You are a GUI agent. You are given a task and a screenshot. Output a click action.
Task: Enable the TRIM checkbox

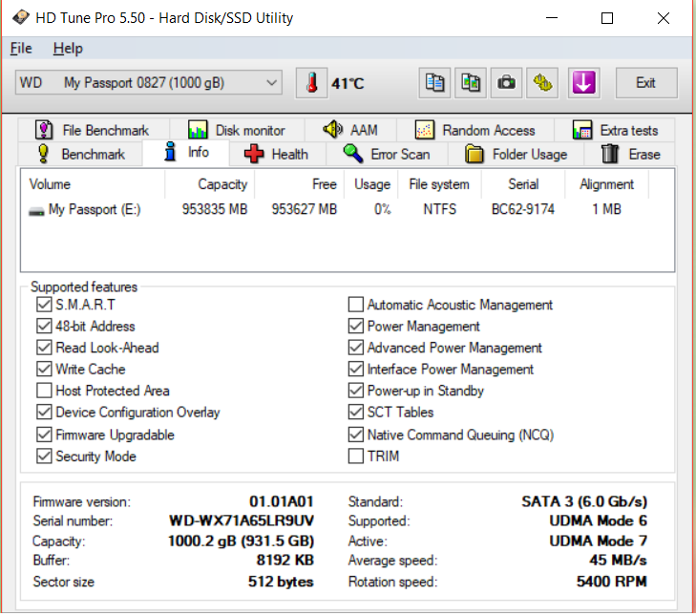356,457
